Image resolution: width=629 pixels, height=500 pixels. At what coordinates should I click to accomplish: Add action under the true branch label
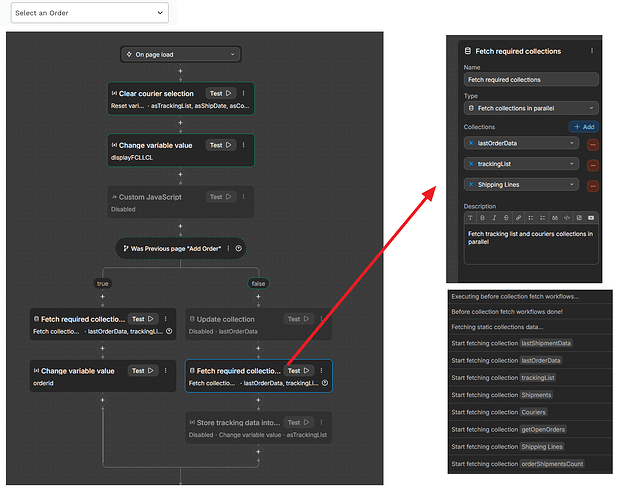click(103, 297)
